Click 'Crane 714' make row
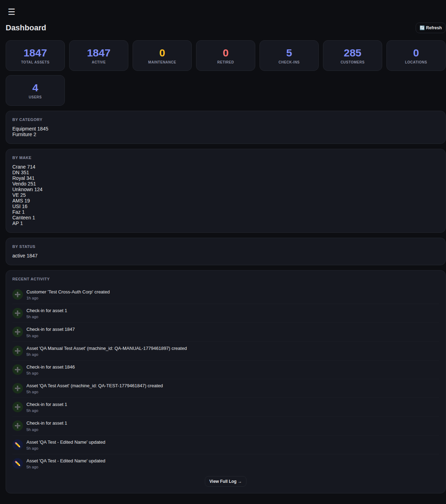The image size is (446, 504). pyautogui.click(x=24, y=167)
